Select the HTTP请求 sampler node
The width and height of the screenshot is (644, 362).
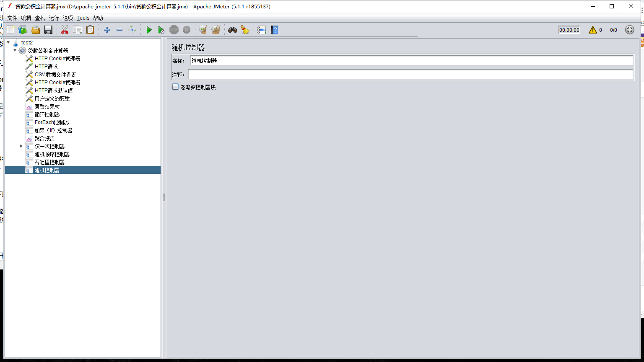tap(46, 67)
